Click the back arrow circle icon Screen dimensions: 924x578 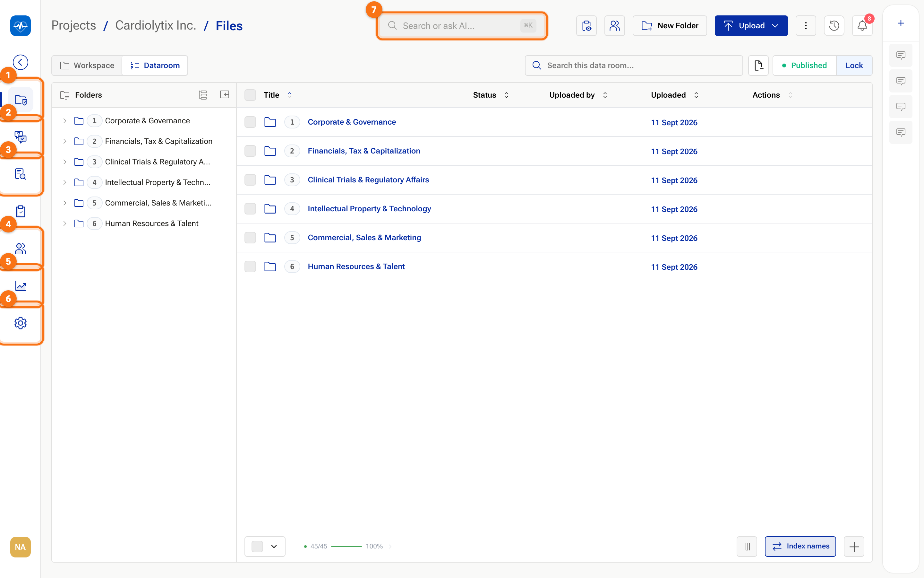pos(20,62)
